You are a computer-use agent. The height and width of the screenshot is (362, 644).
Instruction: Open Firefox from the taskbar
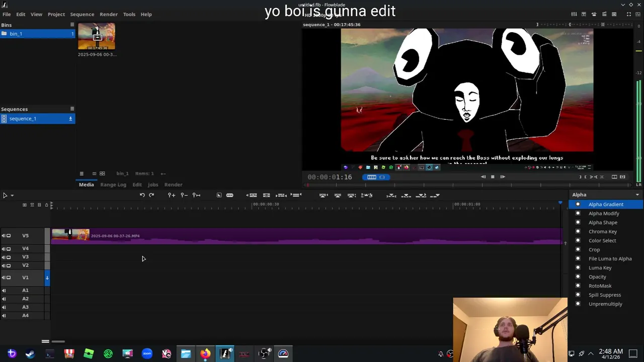205,354
